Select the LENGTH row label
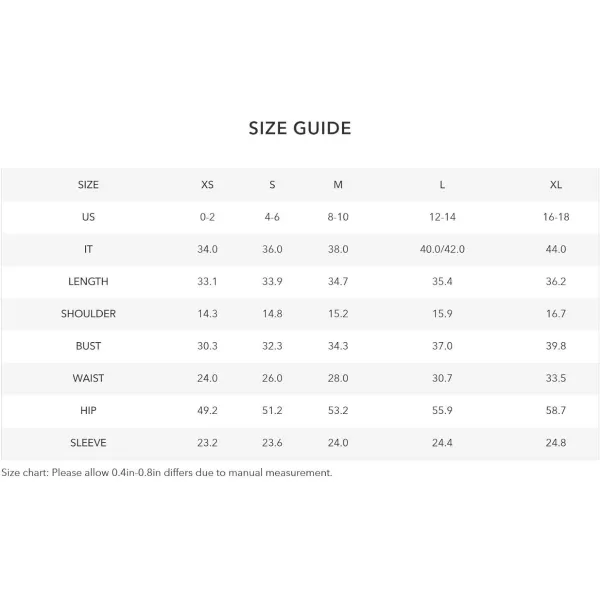This screenshot has height=600, width=600. [88, 281]
